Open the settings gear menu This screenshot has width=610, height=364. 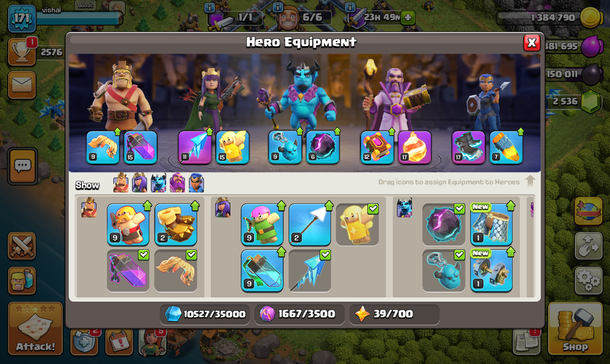589,279
